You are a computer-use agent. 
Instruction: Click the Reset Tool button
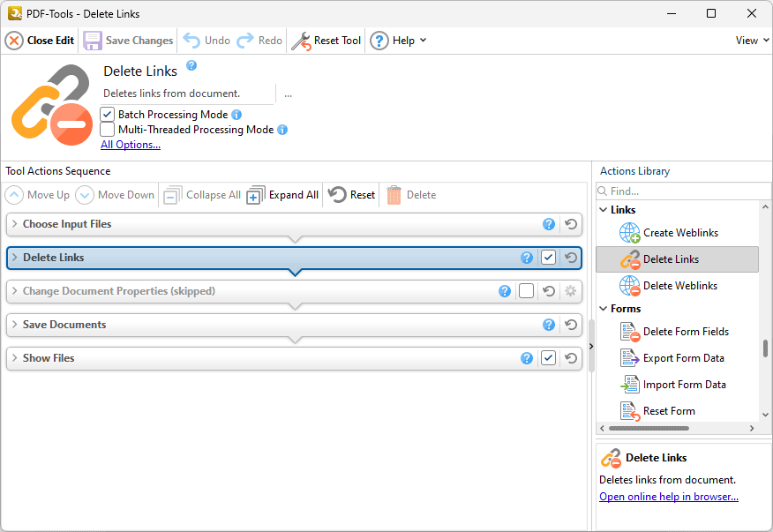click(326, 41)
